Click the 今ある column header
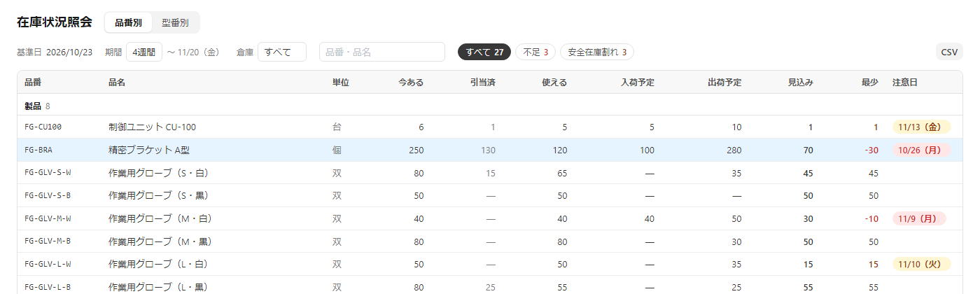 click(411, 82)
